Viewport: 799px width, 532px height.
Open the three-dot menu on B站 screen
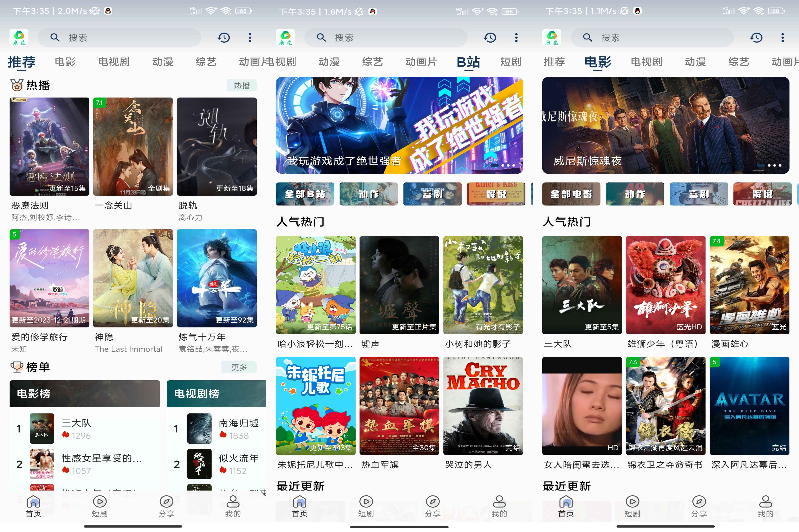(x=516, y=38)
